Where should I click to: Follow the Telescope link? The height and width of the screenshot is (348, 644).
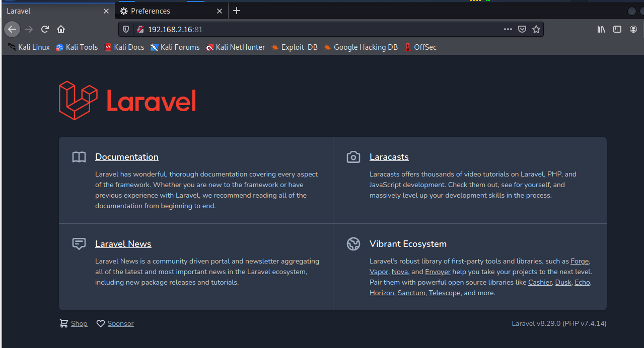[x=445, y=293]
